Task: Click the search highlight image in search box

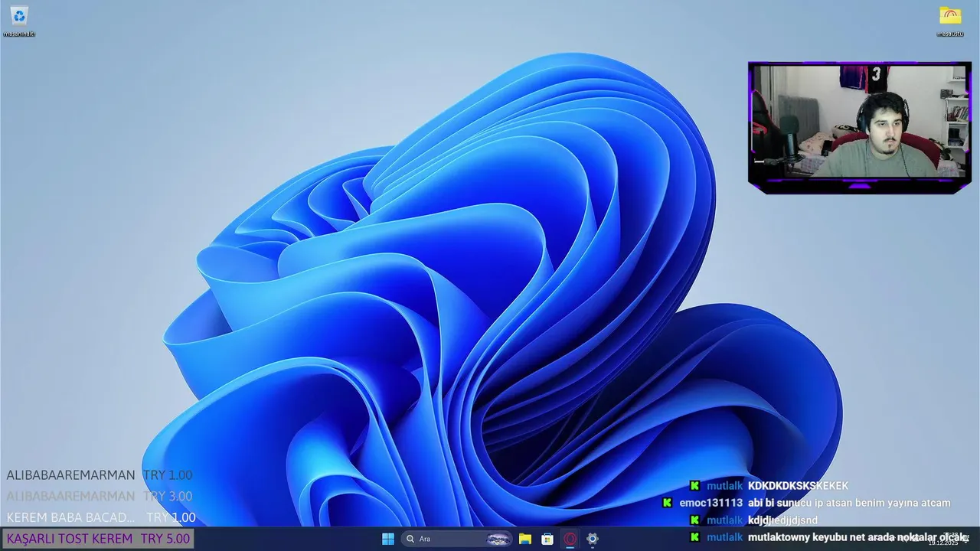Action: pyautogui.click(x=498, y=539)
